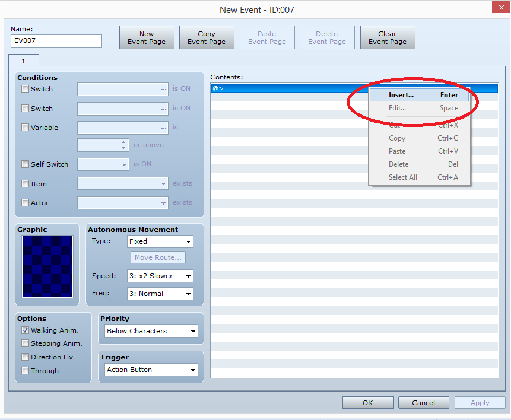The width and height of the screenshot is (511, 420).
Task: Enable the first Switch condition checkbox
Action: (x=25, y=88)
